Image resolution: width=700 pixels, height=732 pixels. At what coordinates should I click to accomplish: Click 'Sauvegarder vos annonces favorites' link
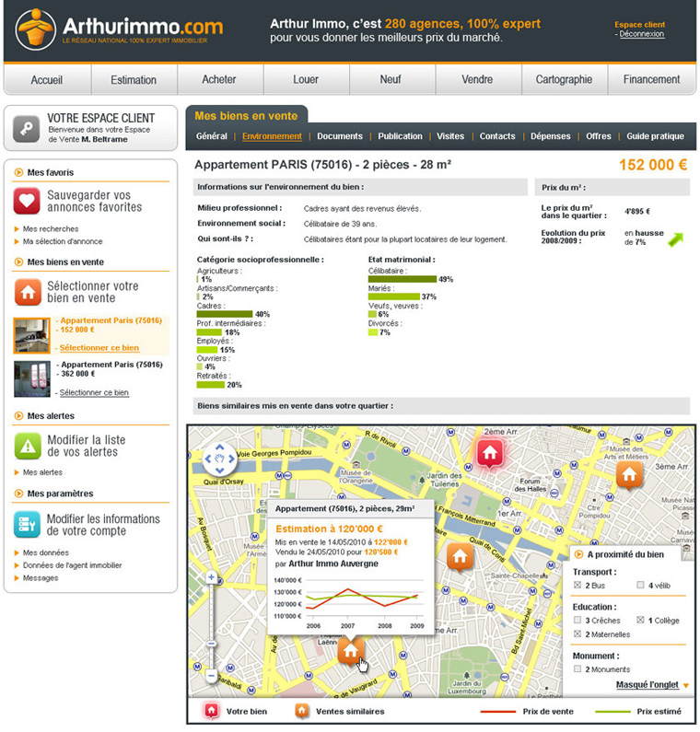point(94,202)
